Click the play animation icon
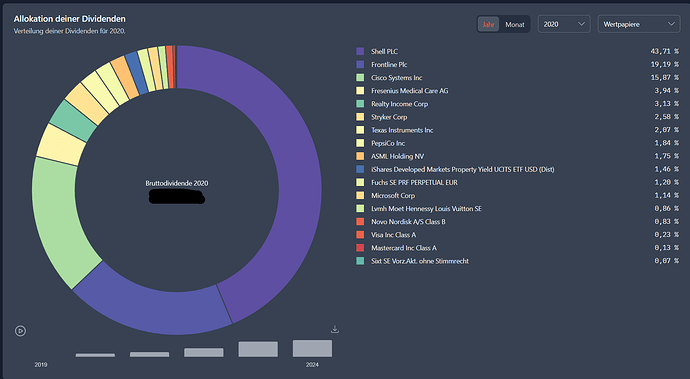The image size is (690, 379). (20, 331)
